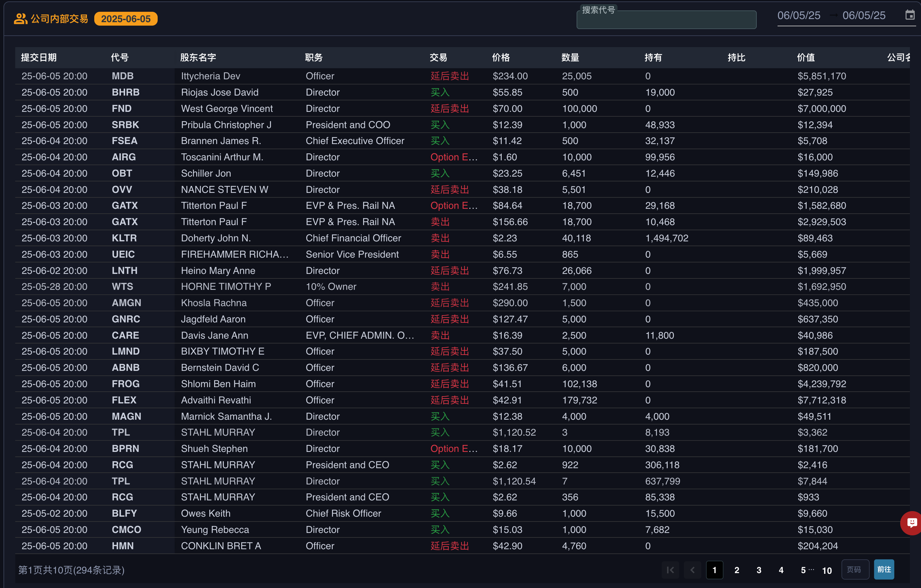Open the red chat support bubble
The height and width of the screenshot is (588, 921).
click(912, 523)
